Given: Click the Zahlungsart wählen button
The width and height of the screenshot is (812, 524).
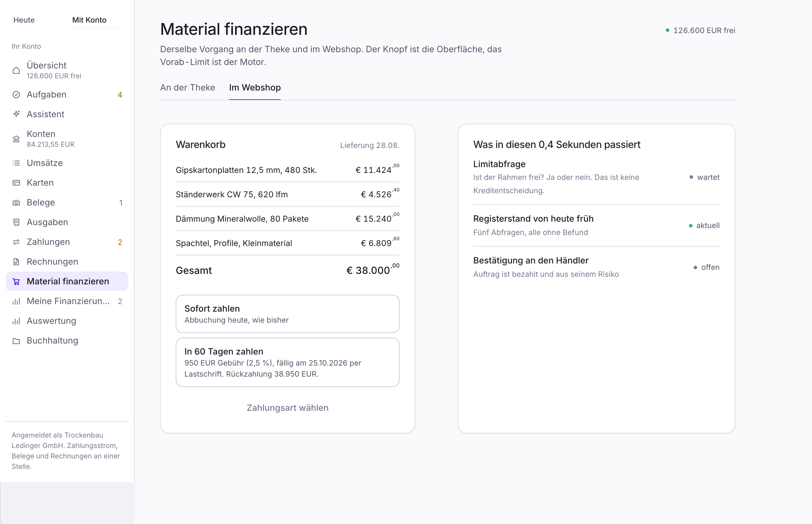Looking at the screenshot, I should pyautogui.click(x=287, y=408).
